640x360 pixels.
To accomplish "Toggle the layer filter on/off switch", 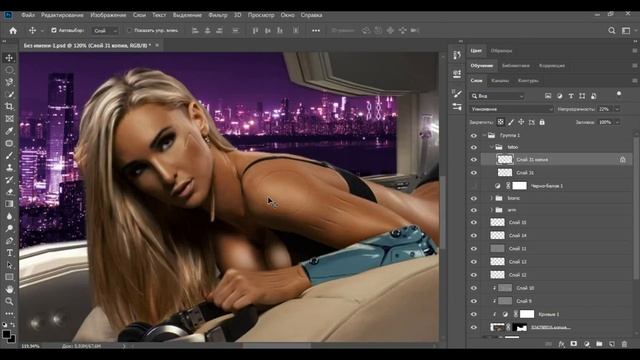I will click(x=619, y=95).
